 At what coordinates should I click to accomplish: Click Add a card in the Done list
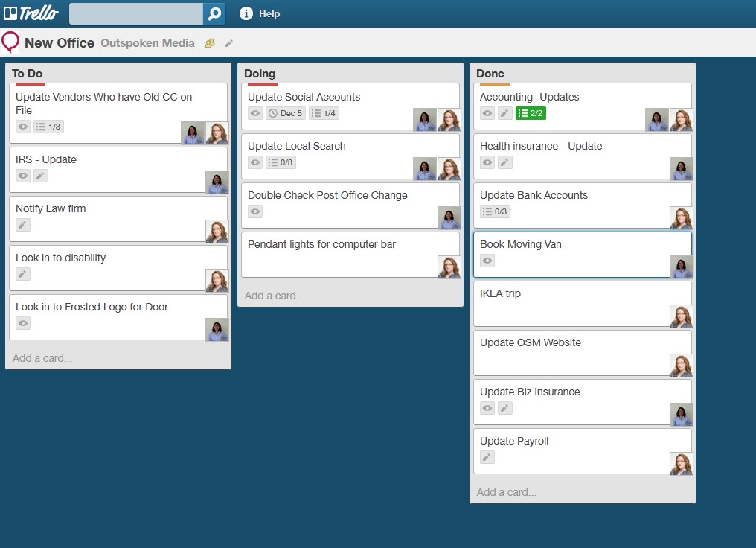pos(507,492)
